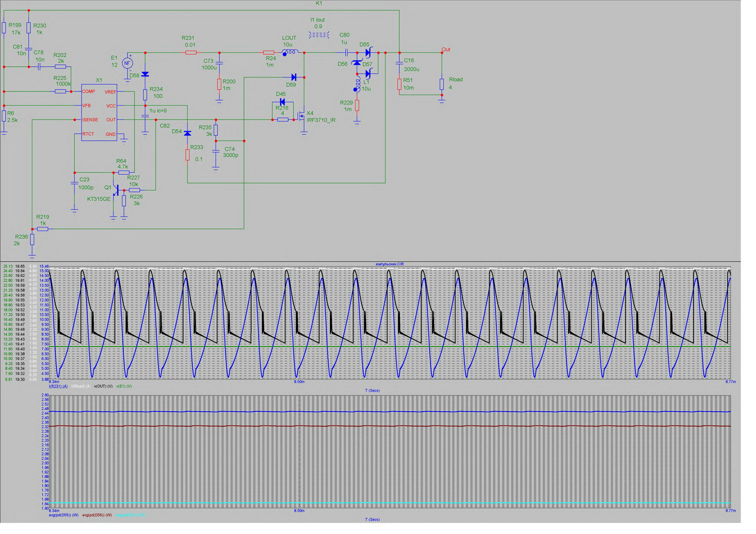Select the R233 resistor symbol
Screen dimensions: 756x534
point(187,155)
